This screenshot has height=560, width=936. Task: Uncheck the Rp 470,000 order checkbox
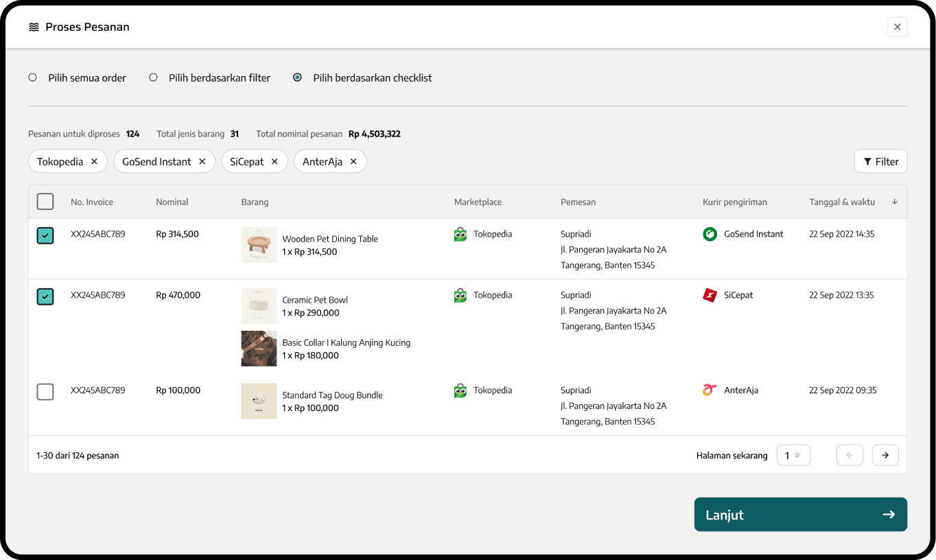45,296
